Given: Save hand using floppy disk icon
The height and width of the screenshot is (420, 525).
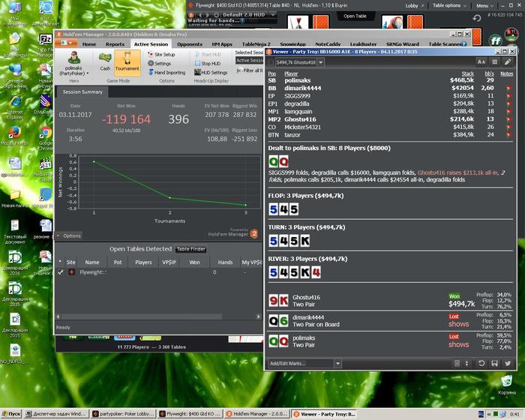Looking at the screenshot, I should (494, 364).
